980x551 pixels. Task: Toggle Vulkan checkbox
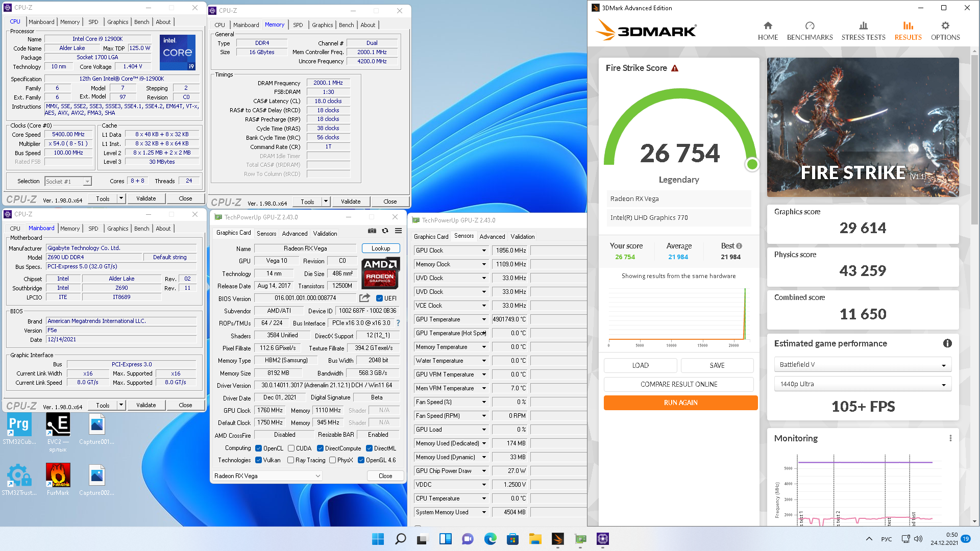tap(258, 460)
